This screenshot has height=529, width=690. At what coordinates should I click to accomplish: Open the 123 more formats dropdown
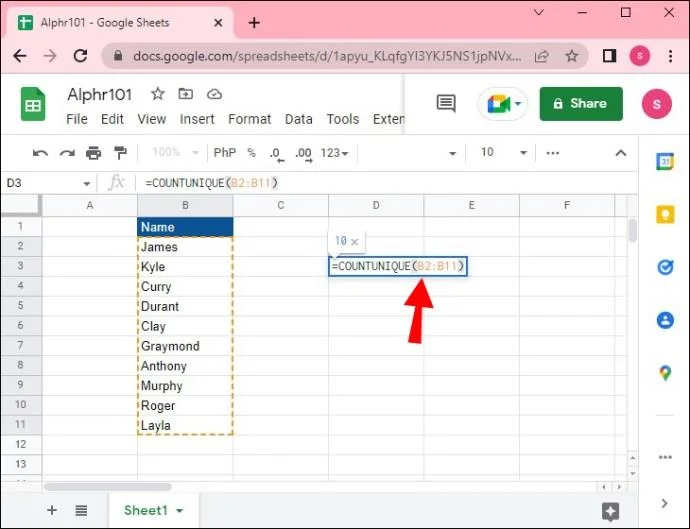tap(334, 153)
